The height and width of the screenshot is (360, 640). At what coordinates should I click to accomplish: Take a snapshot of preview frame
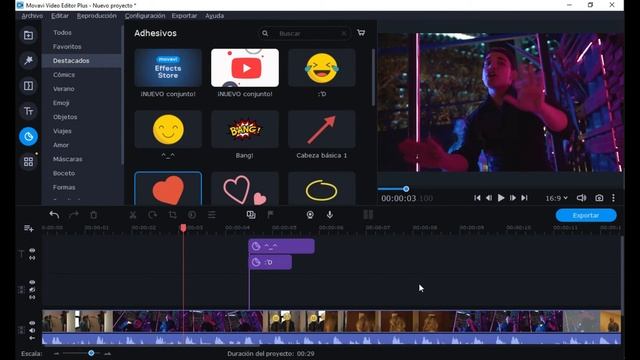click(x=599, y=198)
